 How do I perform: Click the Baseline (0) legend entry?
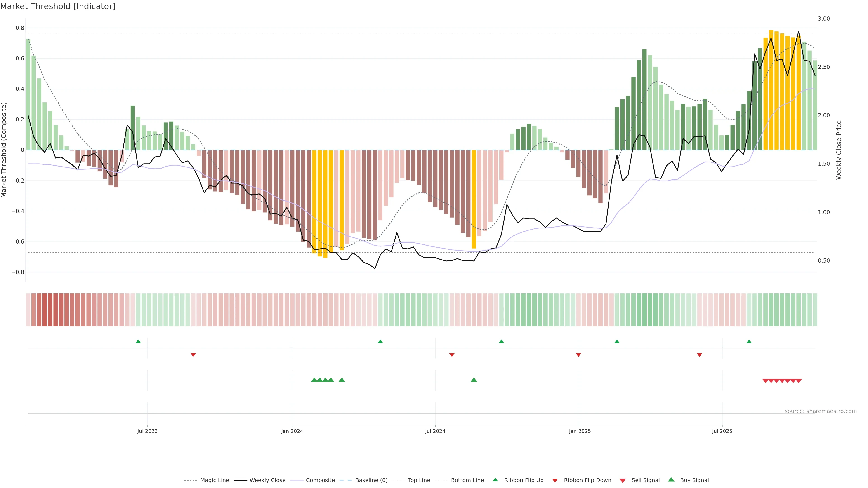[x=371, y=480]
